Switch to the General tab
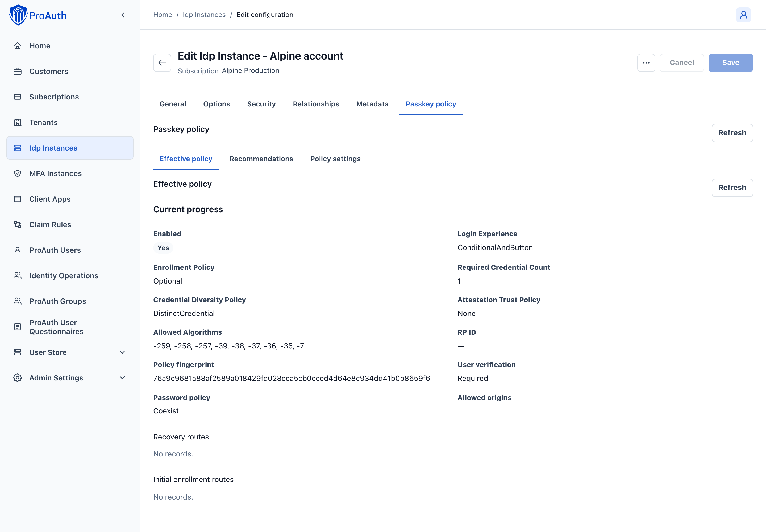766x532 pixels. tap(173, 104)
